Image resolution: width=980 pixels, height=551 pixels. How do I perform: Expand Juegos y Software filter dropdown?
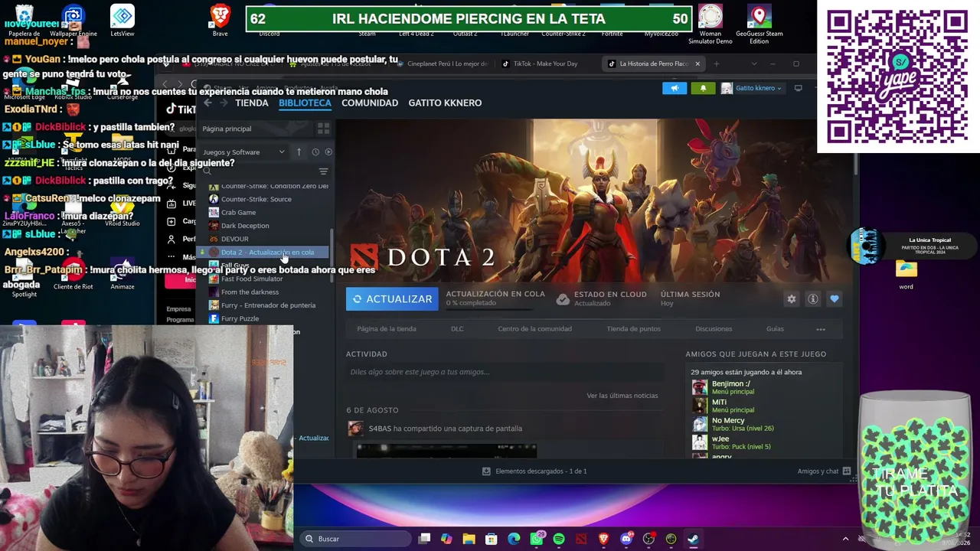pyautogui.click(x=244, y=152)
